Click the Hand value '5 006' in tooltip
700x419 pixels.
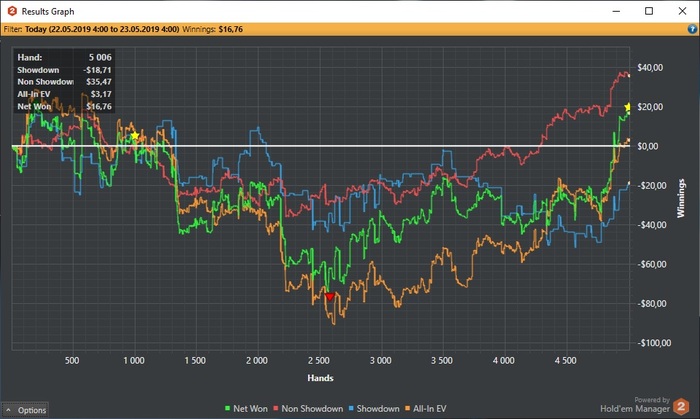click(x=100, y=57)
